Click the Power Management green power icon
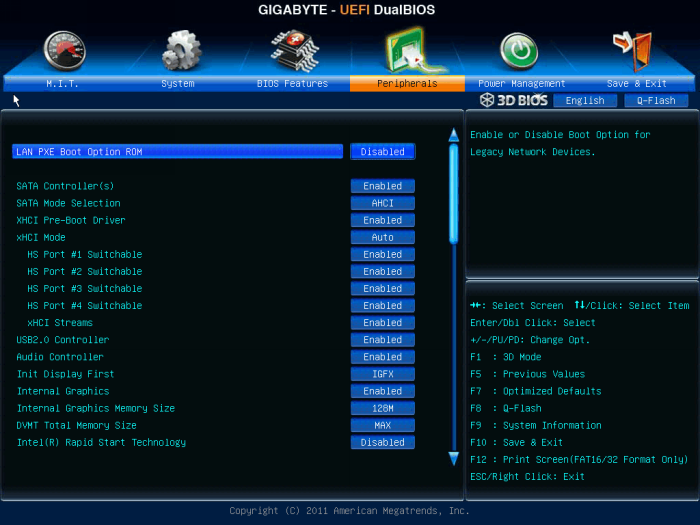The image size is (700, 525). (518, 50)
